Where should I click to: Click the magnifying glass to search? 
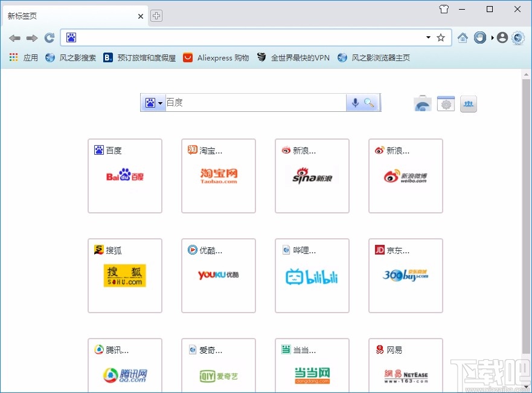pos(370,102)
